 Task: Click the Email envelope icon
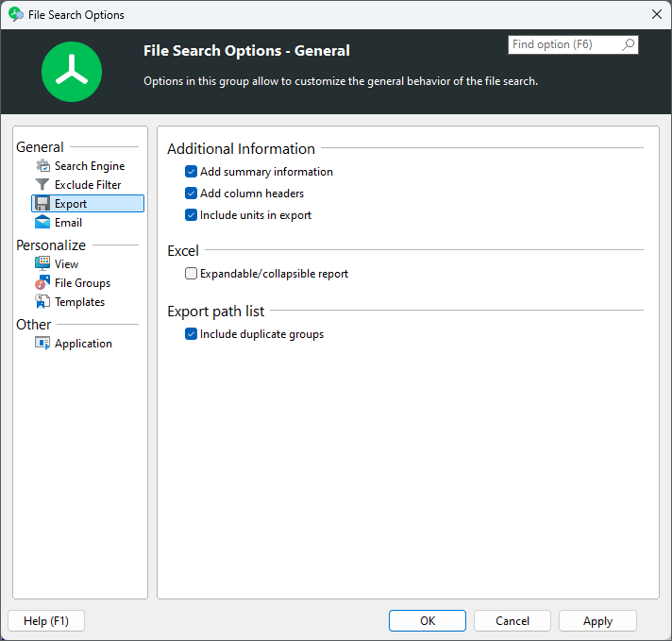click(42, 223)
